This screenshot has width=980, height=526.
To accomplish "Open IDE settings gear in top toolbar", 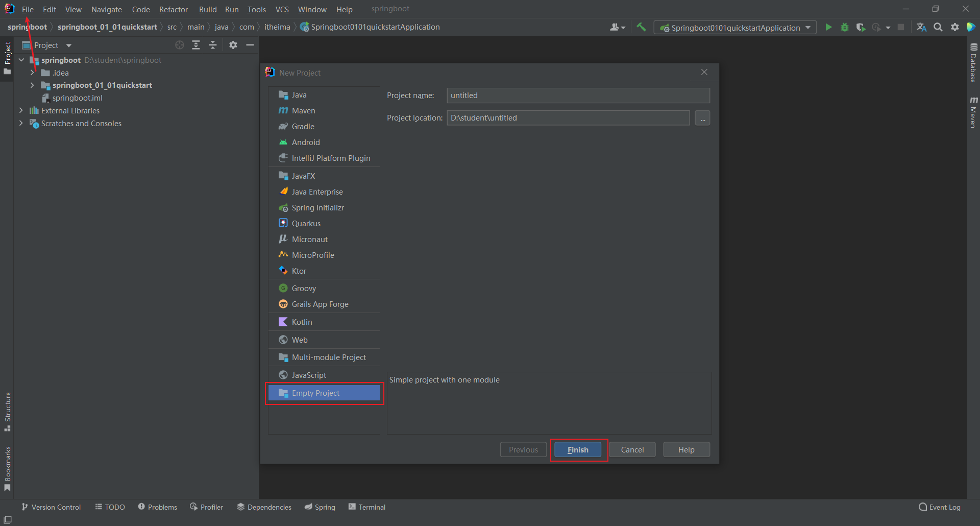I will tap(955, 27).
